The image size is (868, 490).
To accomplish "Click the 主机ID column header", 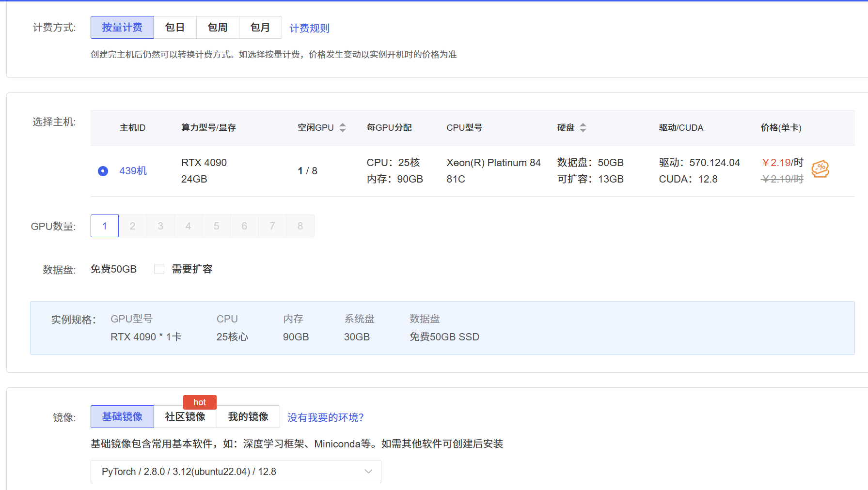I will [133, 128].
